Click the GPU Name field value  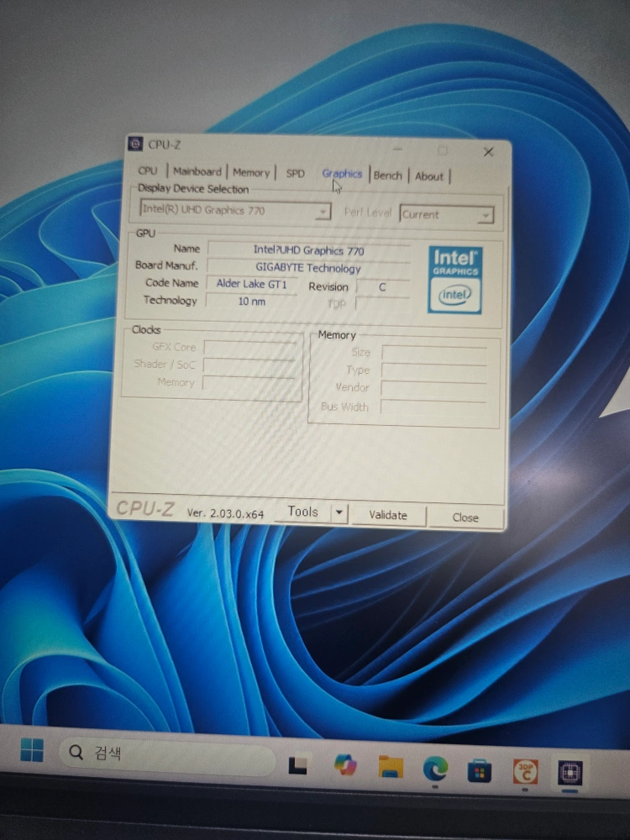pos(308,250)
